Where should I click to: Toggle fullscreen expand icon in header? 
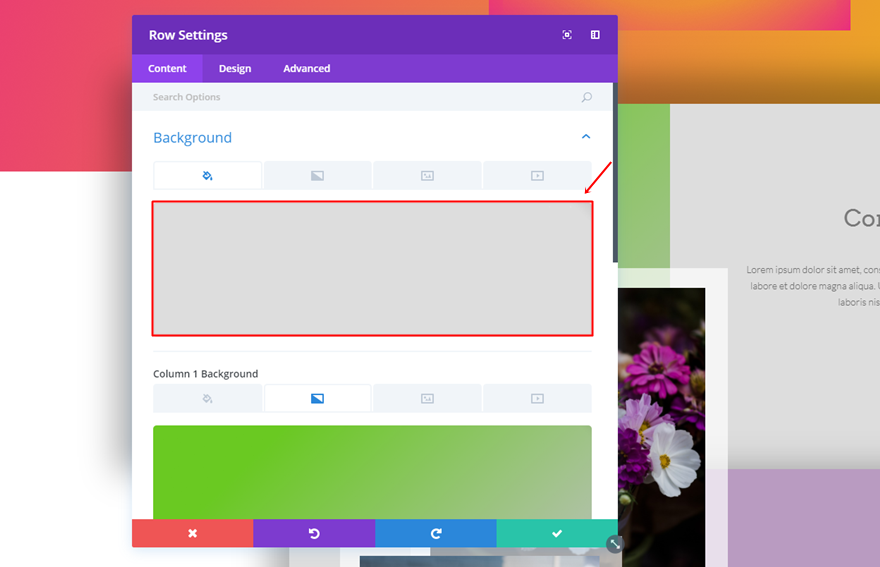pos(567,35)
